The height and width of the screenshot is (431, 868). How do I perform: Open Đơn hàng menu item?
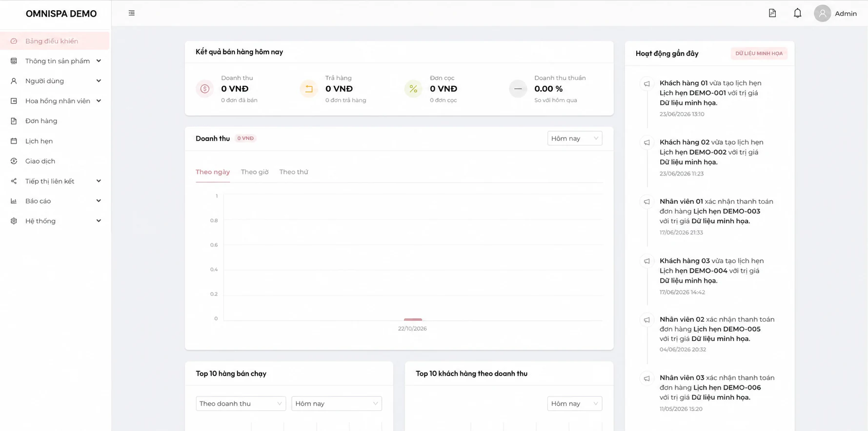coord(55,121)
